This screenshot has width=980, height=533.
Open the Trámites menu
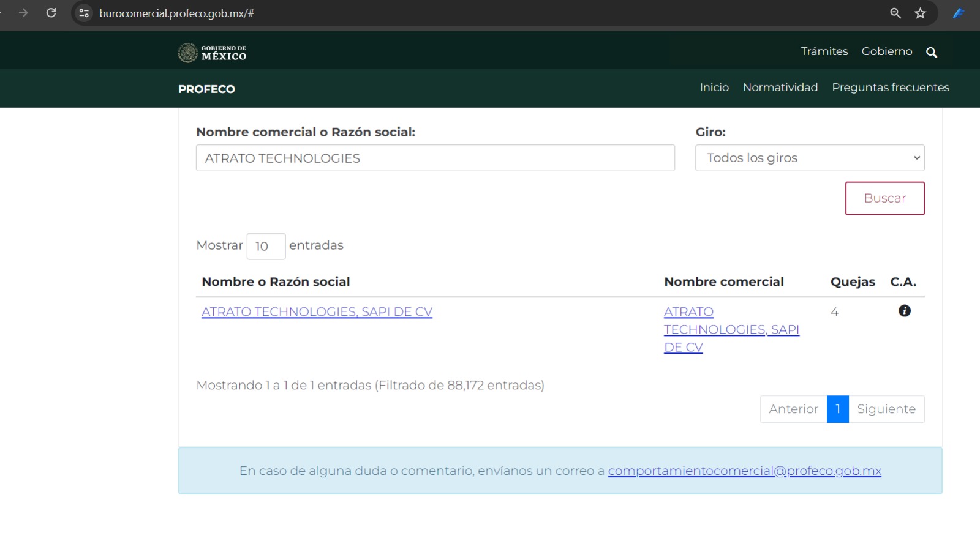click(824, 51)
